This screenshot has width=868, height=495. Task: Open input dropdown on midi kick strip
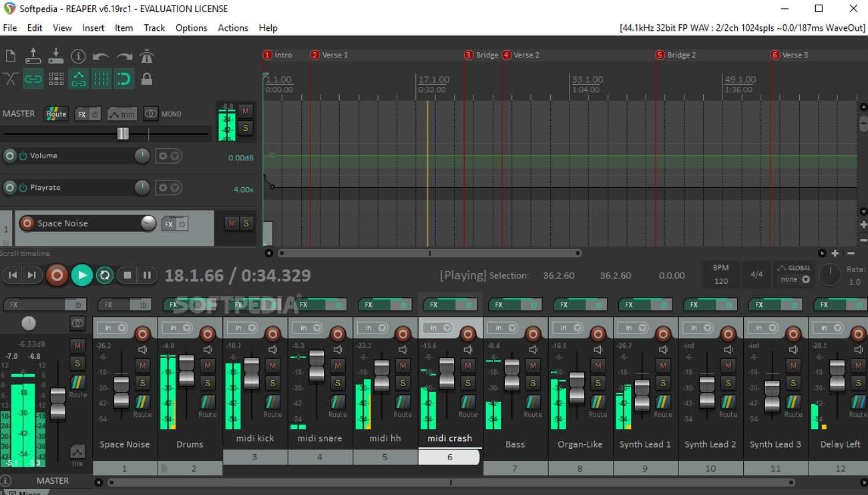pyautogui.click(x=242, y=328)
